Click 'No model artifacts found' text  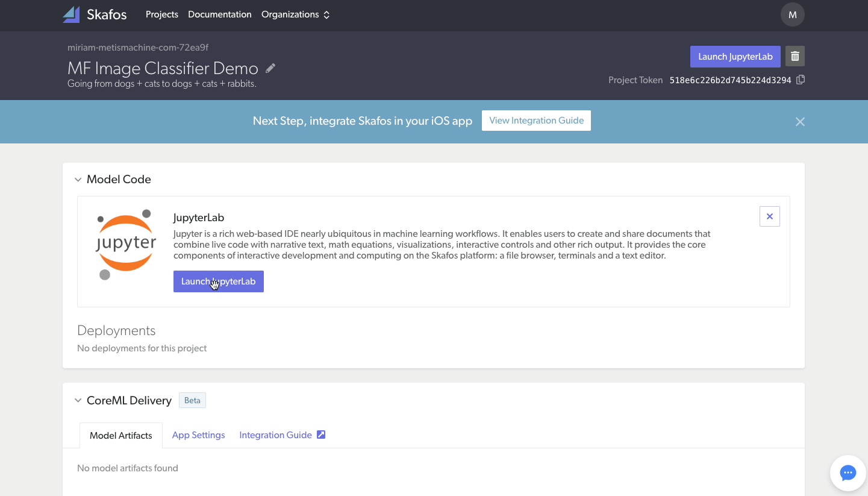point(128,468)
